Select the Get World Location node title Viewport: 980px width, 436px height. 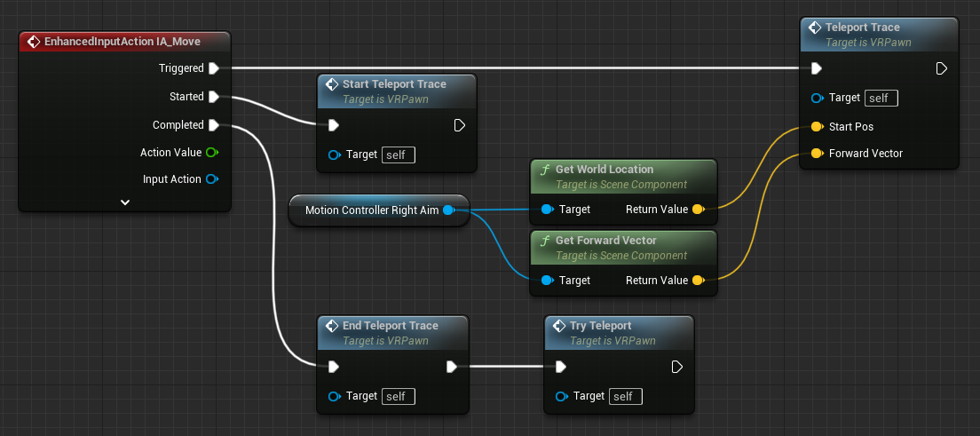pyautogui.click(x=605, y=170)
